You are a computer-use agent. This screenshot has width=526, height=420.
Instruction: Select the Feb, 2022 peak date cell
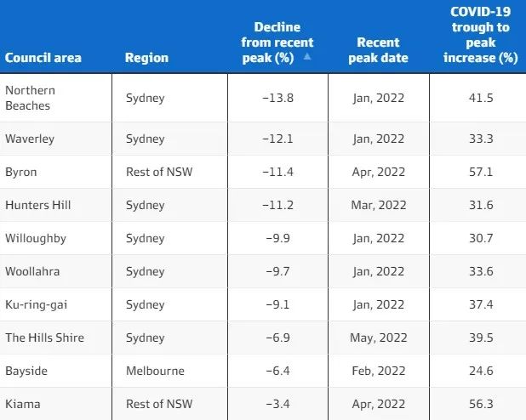379,371
